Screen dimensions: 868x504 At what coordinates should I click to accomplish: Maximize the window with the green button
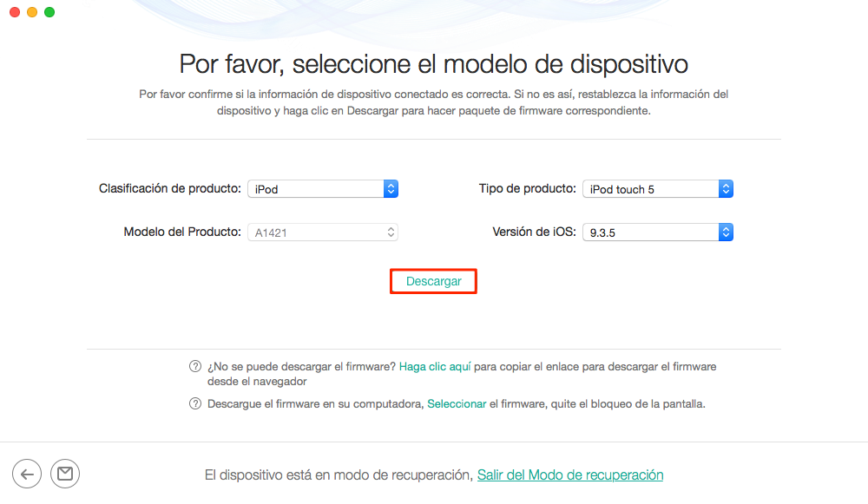click(x=49, y=12)
